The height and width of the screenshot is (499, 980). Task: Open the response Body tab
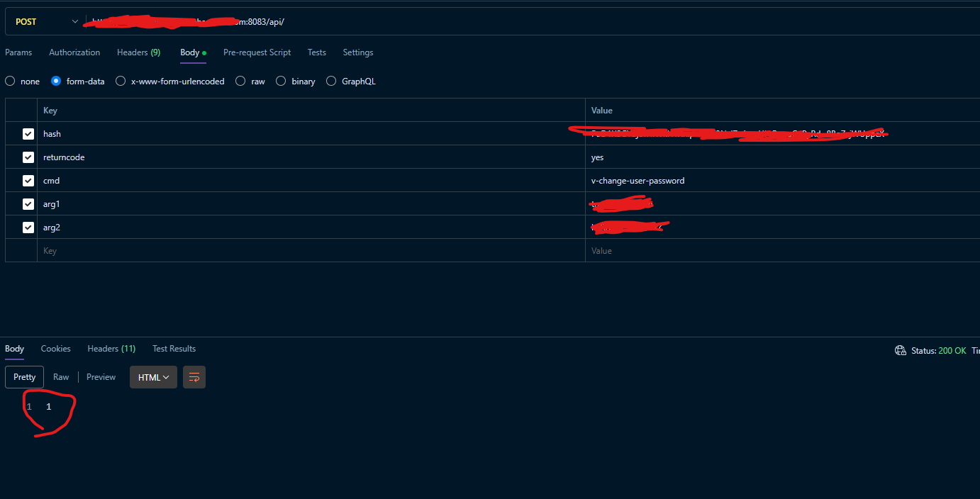pos(14,349)
